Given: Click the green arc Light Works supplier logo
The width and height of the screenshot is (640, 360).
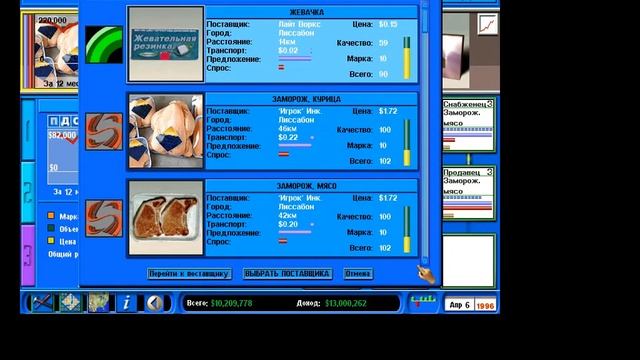Looking at the screenshot, I should (104, 44).
